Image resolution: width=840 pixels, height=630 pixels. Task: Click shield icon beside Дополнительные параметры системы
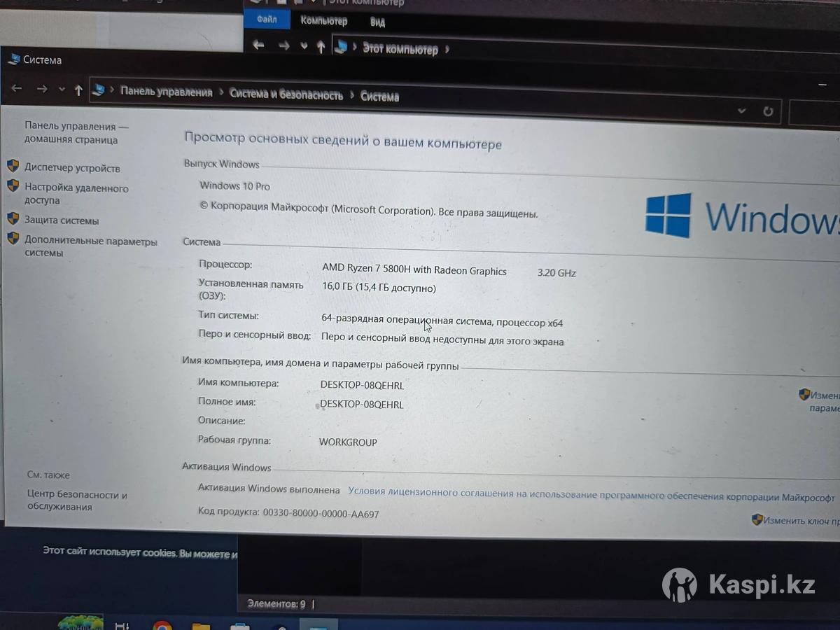click(13, 238)
